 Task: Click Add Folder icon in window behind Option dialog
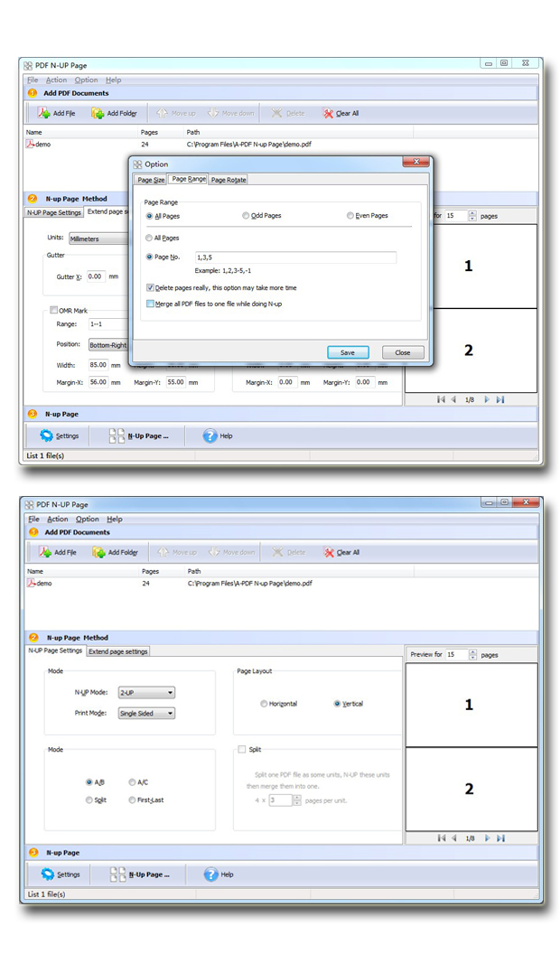(x=98, y=113)
